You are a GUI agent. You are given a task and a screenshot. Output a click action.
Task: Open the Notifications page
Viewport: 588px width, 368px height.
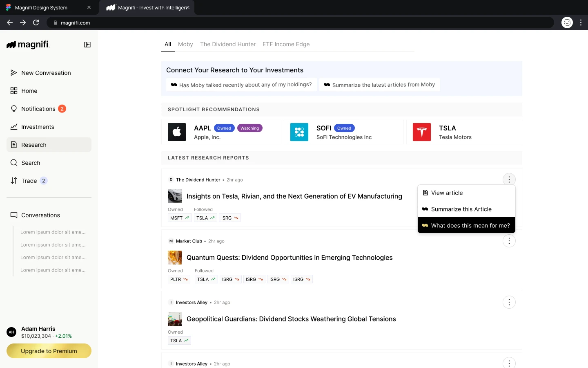click(x=49, y=109)
